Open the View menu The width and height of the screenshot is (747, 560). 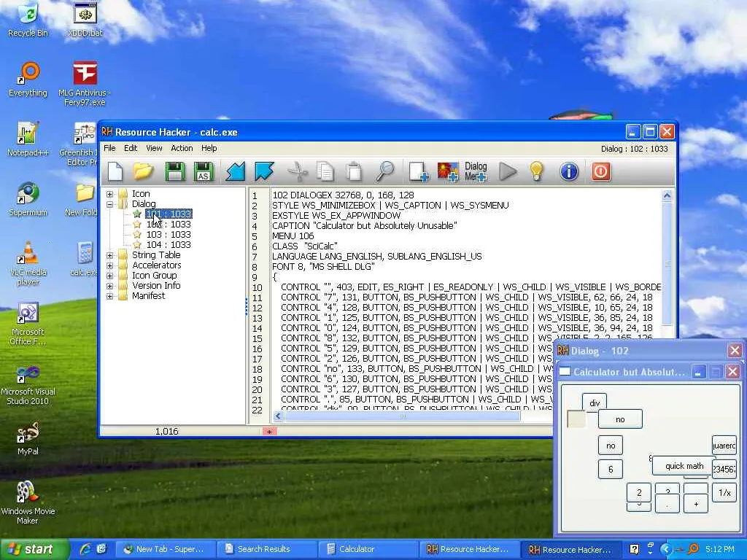click(154, 148)
